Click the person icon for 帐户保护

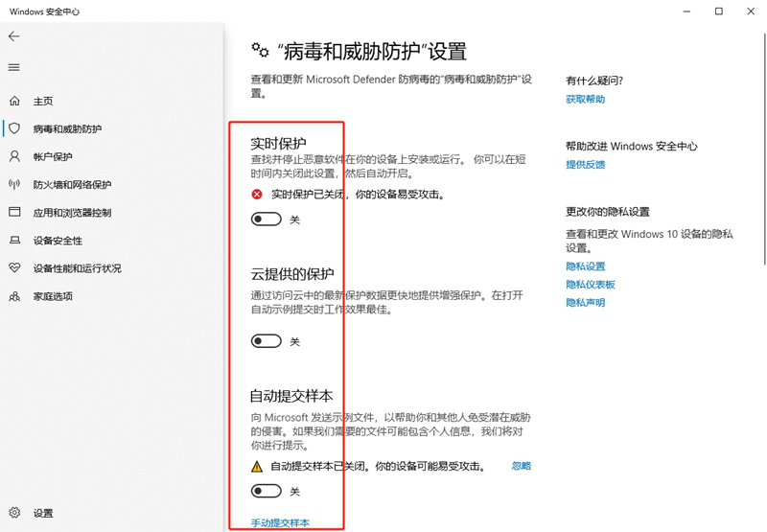(14, 156)
